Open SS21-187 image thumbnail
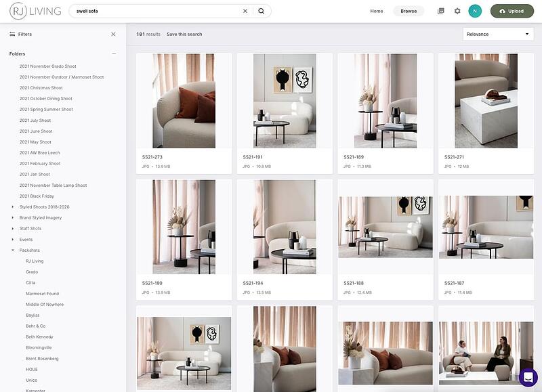The width and height of the screenshot is (542, 392). (486, 227)
